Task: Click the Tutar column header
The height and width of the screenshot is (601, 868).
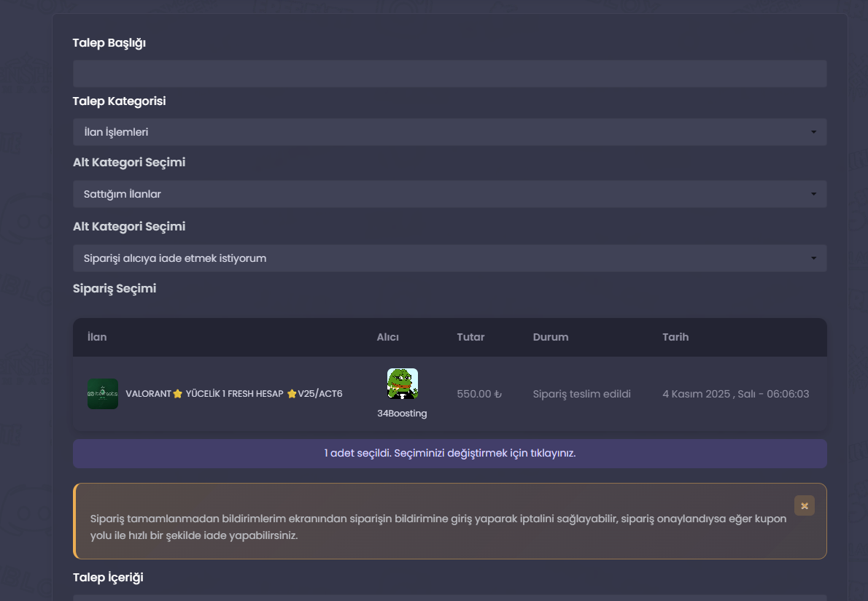Action: tap(470, 337)
